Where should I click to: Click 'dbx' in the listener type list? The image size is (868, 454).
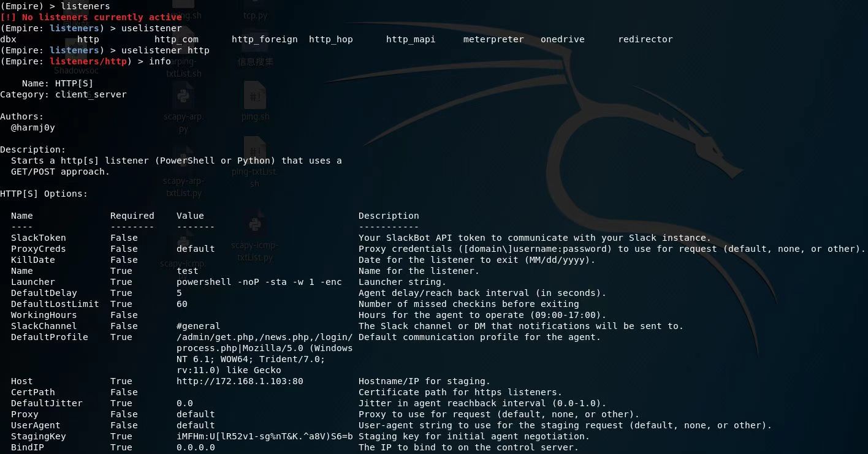pos(9,39)
